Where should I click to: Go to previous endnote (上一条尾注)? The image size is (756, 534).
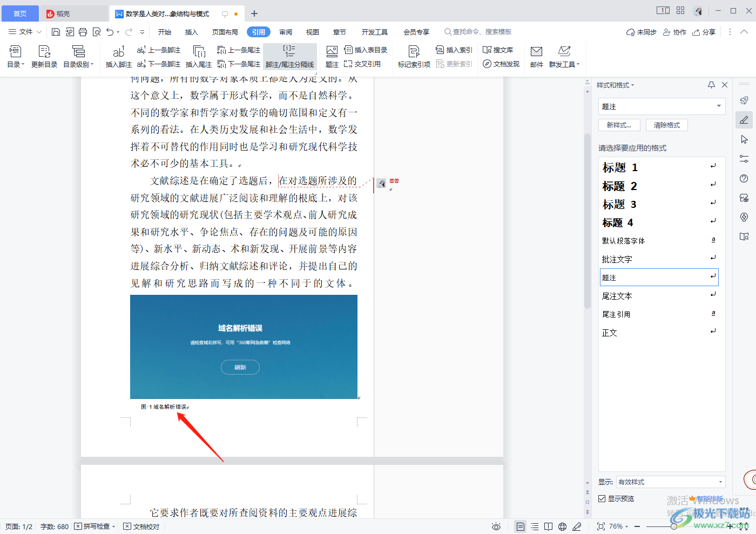coord(239,50)
